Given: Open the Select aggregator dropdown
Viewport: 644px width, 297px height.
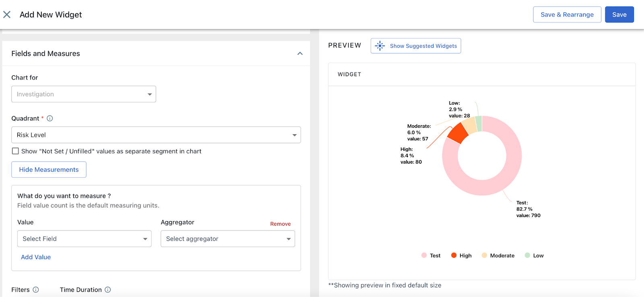Looking at the screenshot, I should tap(227, 239).
